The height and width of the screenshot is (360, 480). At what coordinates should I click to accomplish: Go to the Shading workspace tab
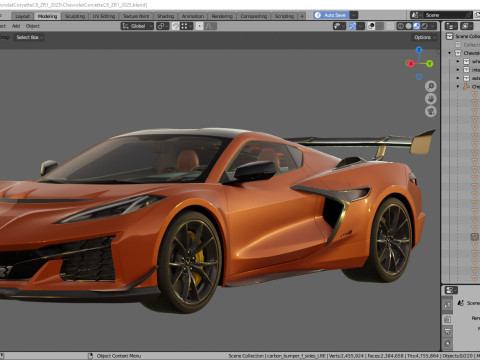tap(166, 16)
